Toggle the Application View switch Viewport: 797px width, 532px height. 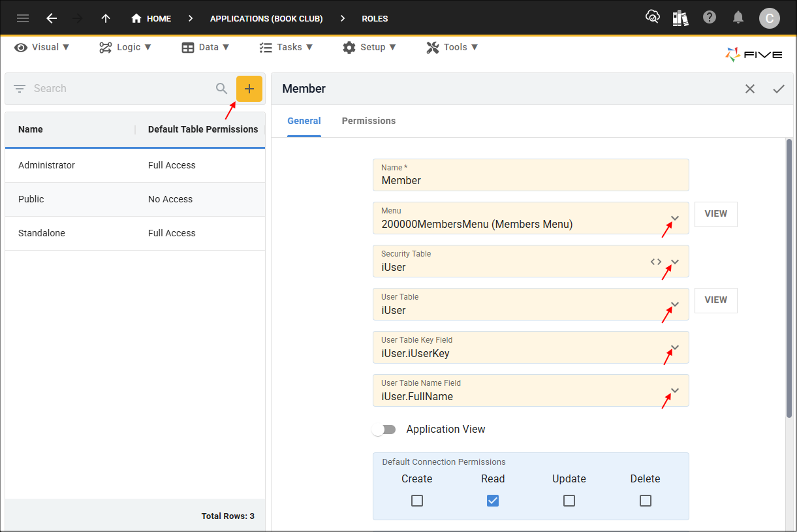[384, 430]
